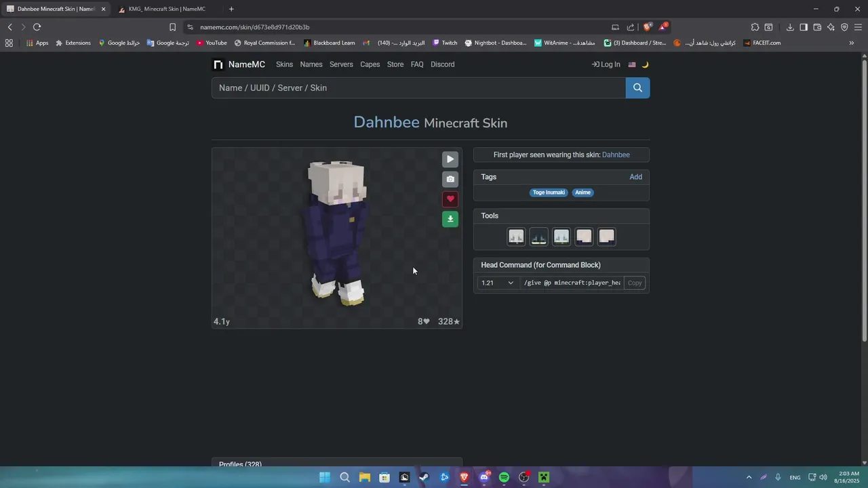
Task: Select the Anime tag
Action: [x=583, y=192]
